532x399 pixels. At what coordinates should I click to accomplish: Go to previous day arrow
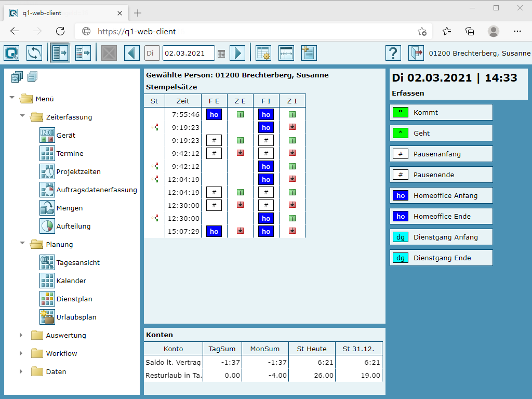point(132,53)
